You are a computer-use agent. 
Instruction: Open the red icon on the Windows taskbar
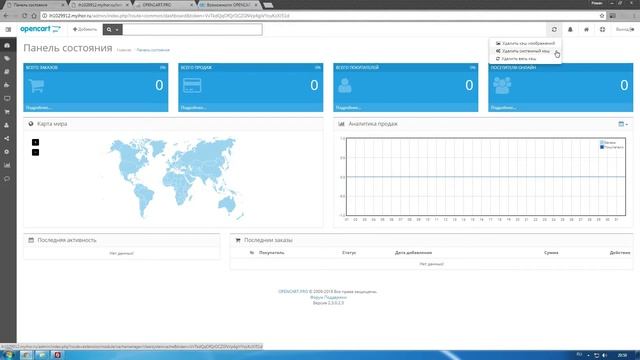[58, 355]
